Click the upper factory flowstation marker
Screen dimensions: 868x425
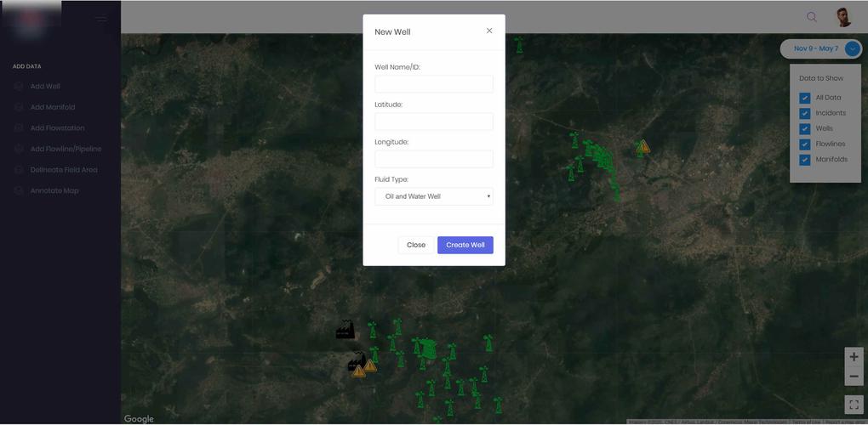pos(345,330)
